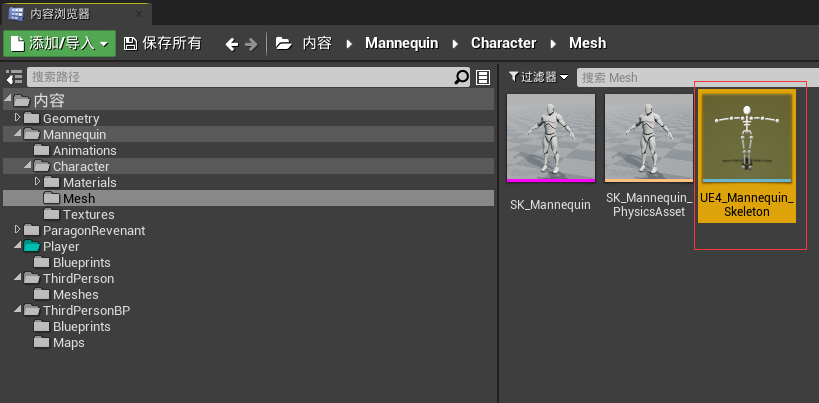Open the 过滤器 dropdown
The width and height of the screenshot is (819, 403).
click(x=539, y=77)
